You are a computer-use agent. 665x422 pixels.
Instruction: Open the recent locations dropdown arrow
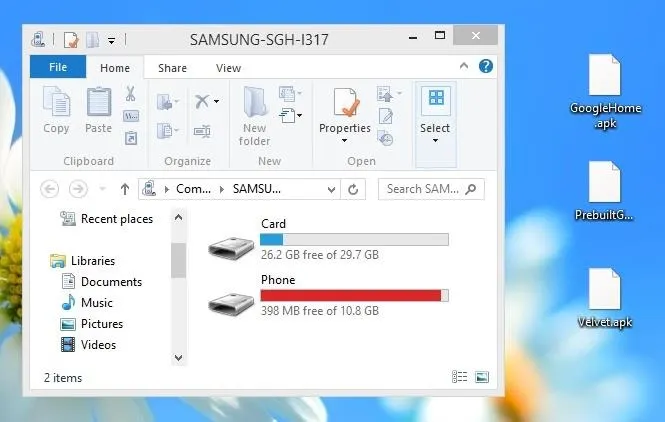tap(102, 189)
